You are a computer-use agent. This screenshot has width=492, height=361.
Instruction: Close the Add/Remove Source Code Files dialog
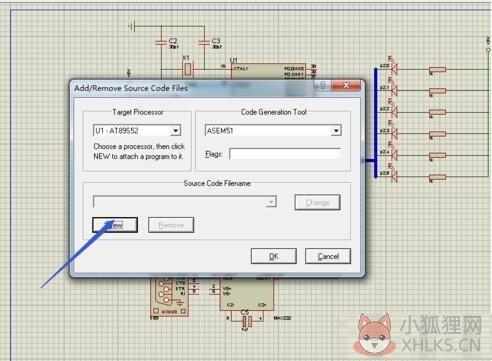[x=346, y=86]
